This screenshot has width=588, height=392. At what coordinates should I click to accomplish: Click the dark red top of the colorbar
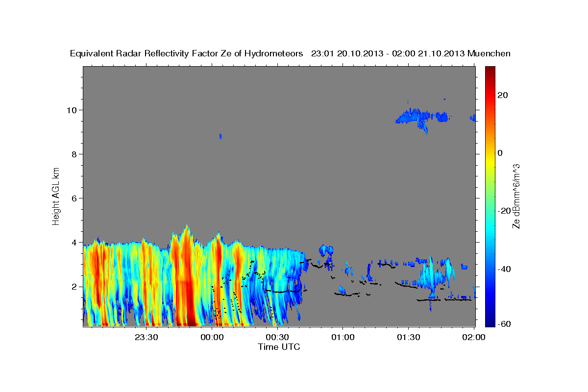pyautogui.click(x=490, y=71)
